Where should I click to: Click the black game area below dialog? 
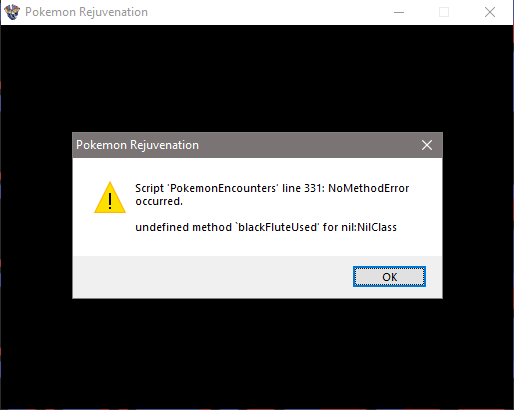[257, 353]
